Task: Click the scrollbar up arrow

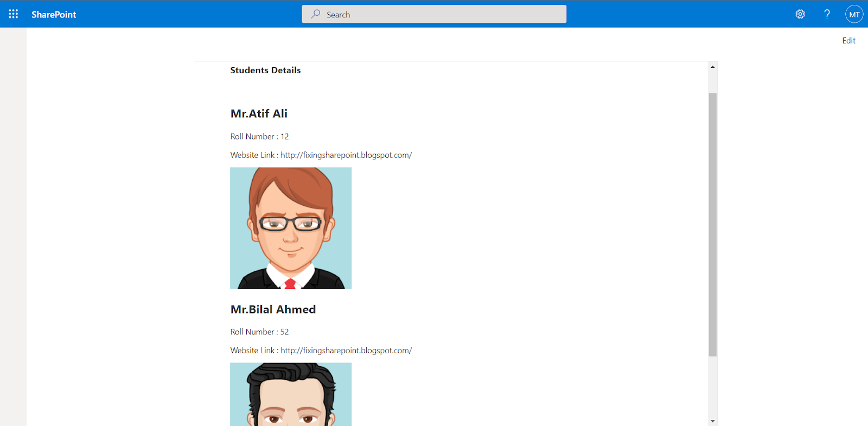Action: pos(713,67)
